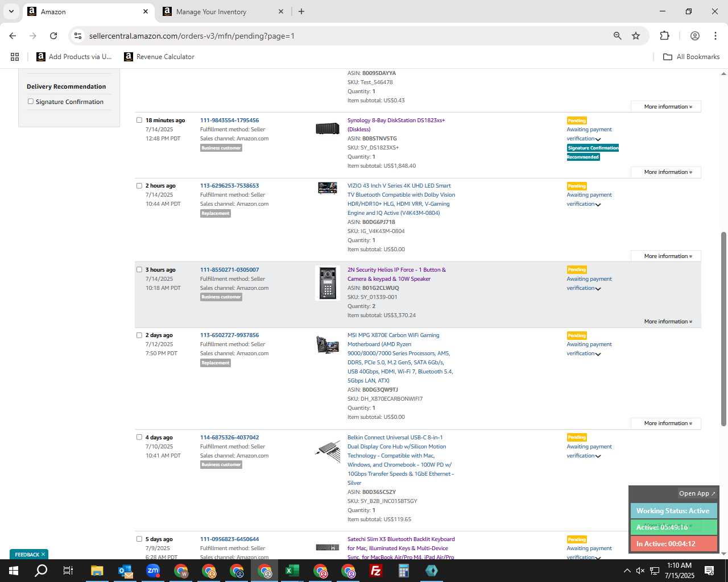Viewport: 728px width, 582px height.
Task: Expand payment verification status for Synology order
Action: (x=598, y=139)
